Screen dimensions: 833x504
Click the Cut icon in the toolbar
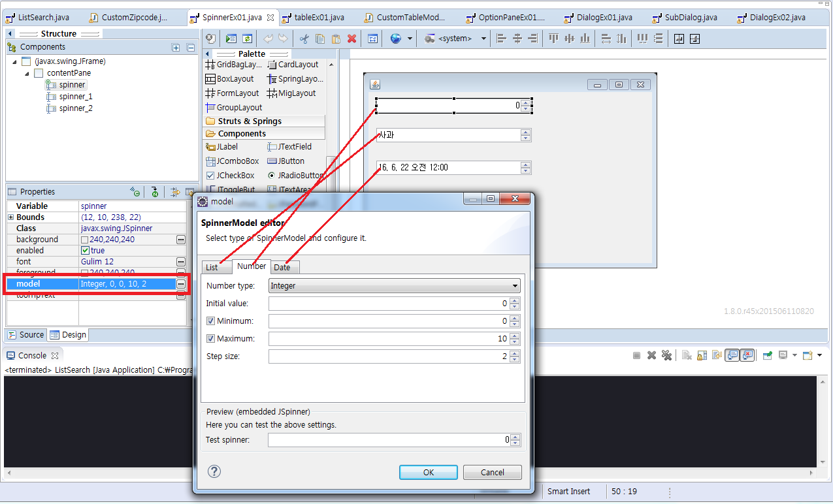pos(303,39)
